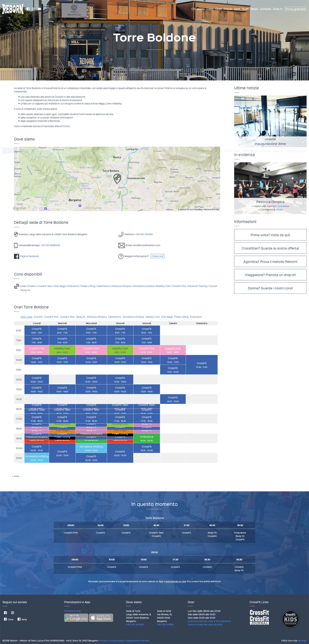Open the Inaugurazione Almè news thumbnail

pyautogui.click(x=270, y=121)
